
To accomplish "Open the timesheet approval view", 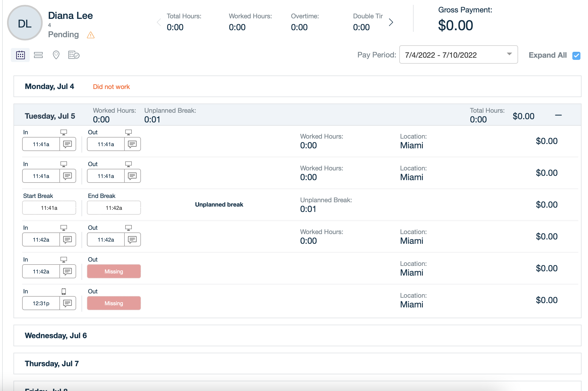I will click(74, 55).
